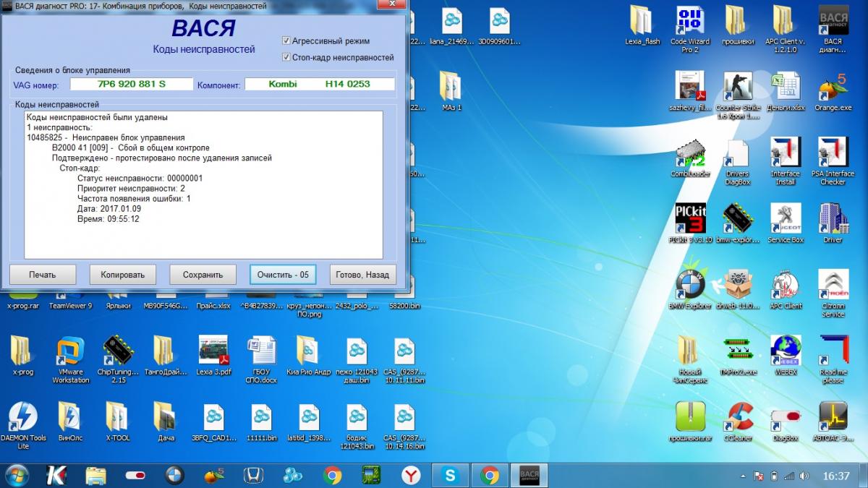Clear fault codes with Очистить - 05
This screenshot has width=868, height=488.
coord(283,275)
